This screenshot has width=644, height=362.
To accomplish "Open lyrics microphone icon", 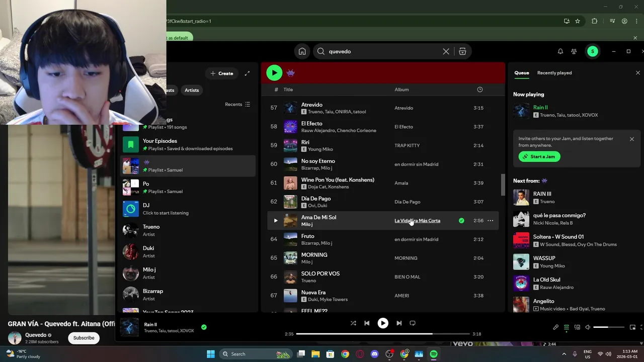I will click(555, 327).
